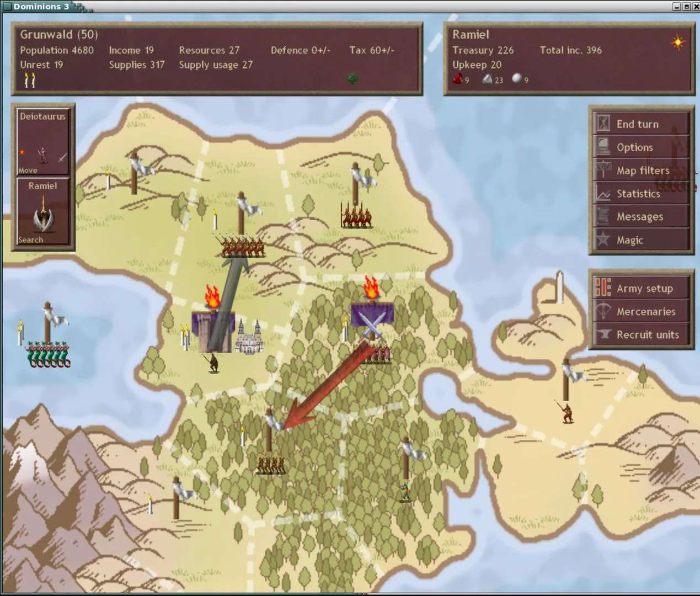Click the hourglass icon beside End turn

(x=603, y=124)
